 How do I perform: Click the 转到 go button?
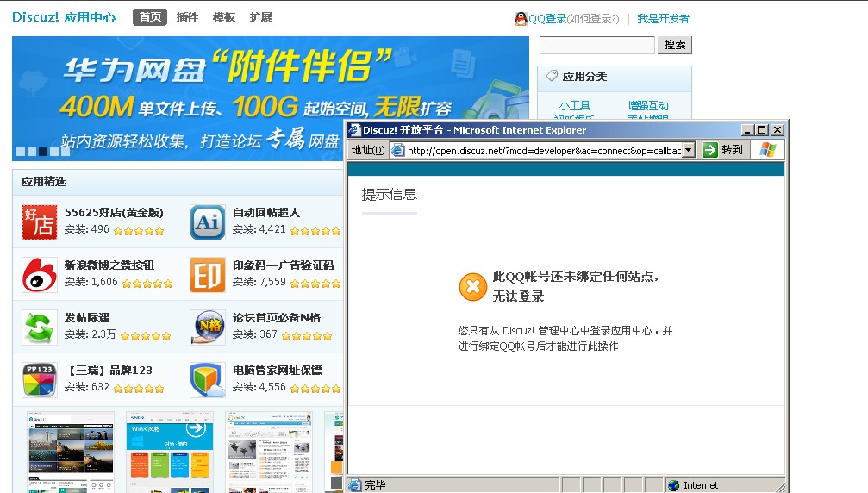(732, 150)
